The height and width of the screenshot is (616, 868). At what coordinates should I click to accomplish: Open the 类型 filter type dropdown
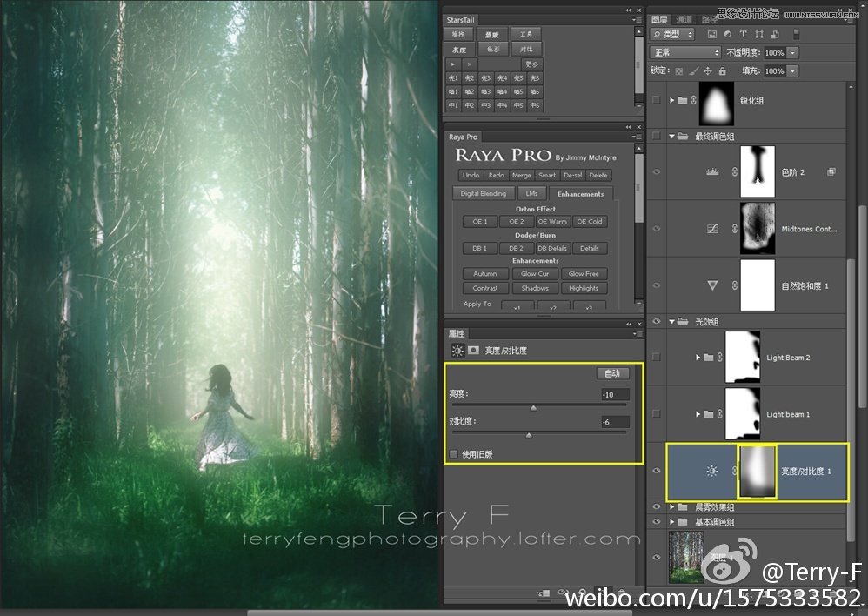[672, 34]
